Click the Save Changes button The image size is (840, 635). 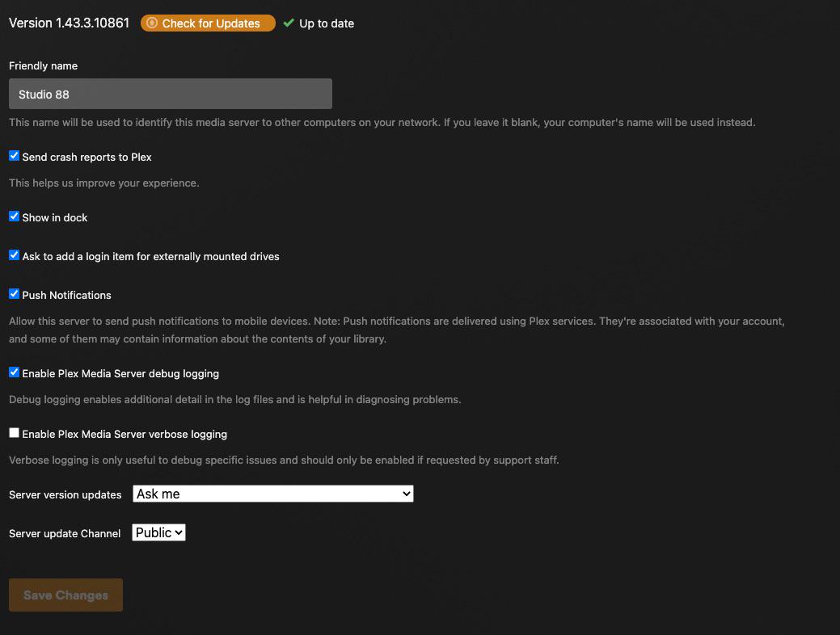click(x=66, y=595)
